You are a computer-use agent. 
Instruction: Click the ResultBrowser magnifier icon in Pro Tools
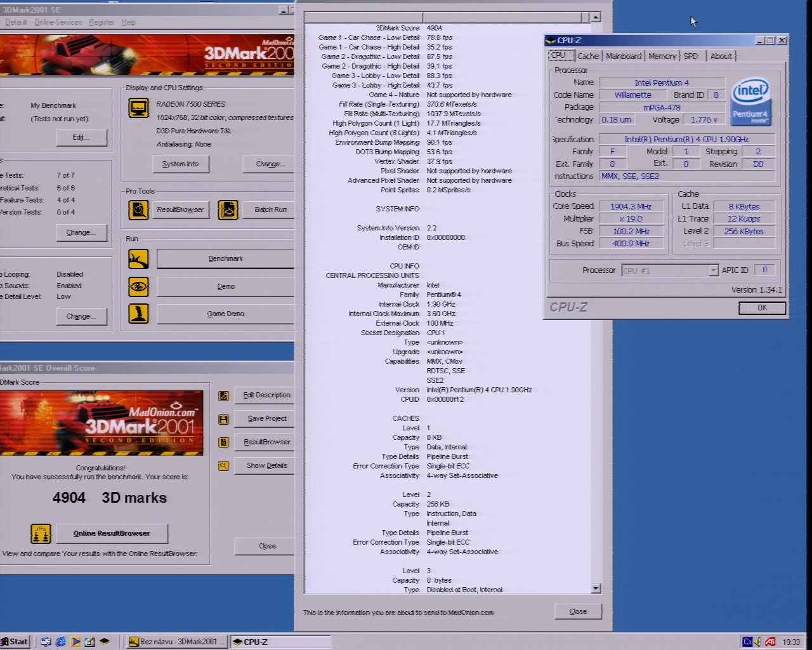pos(138,209)
